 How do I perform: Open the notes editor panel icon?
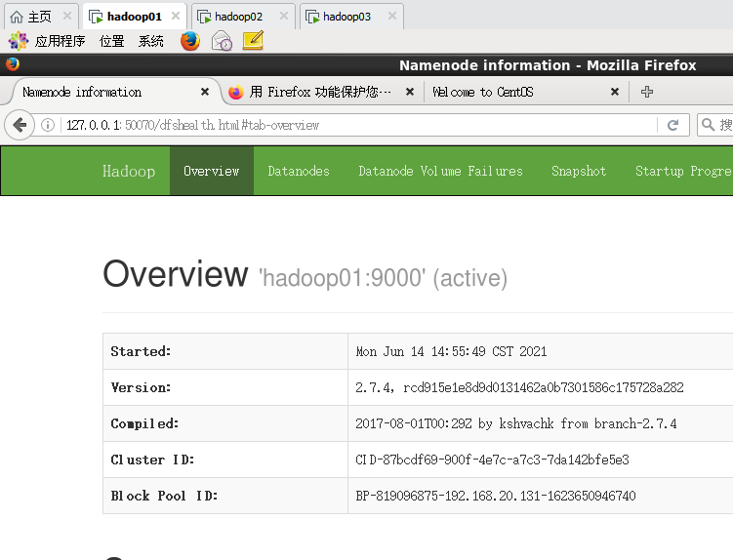[253, 41]
